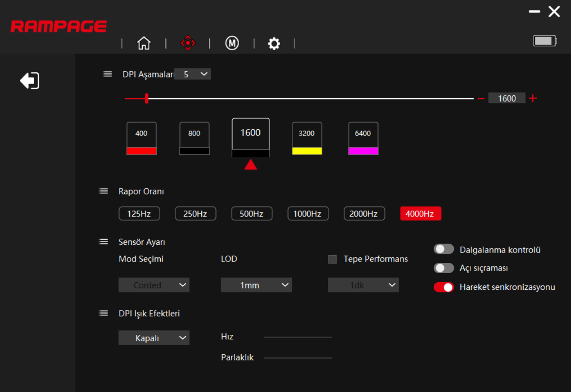Turn on Açı sıçraması
Viewport: 571px width, 392px height.
444,268
